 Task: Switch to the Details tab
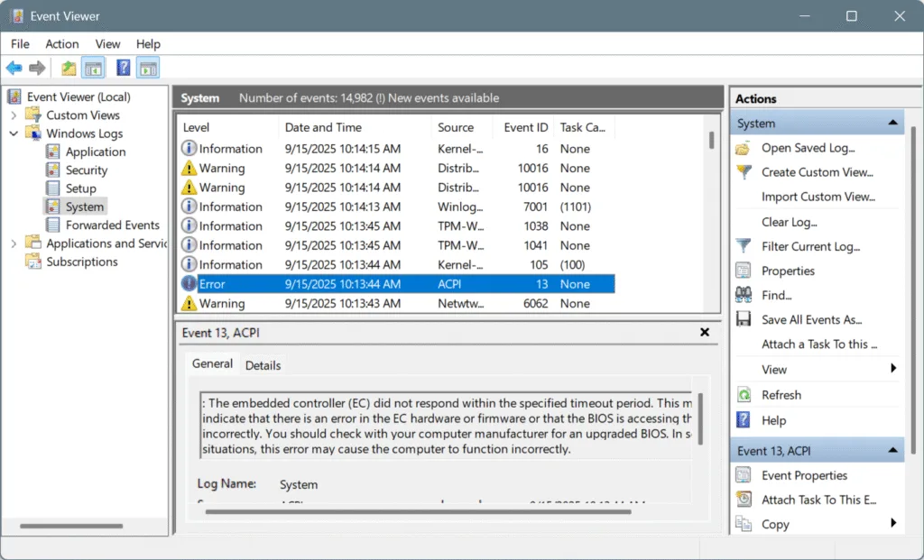[x=263, y=365]
